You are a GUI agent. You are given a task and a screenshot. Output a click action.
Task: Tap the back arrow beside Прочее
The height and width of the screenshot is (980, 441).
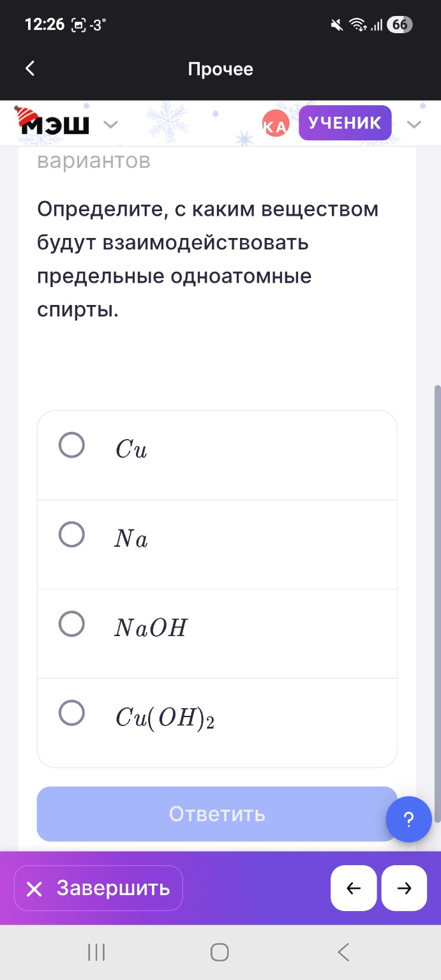29,68
